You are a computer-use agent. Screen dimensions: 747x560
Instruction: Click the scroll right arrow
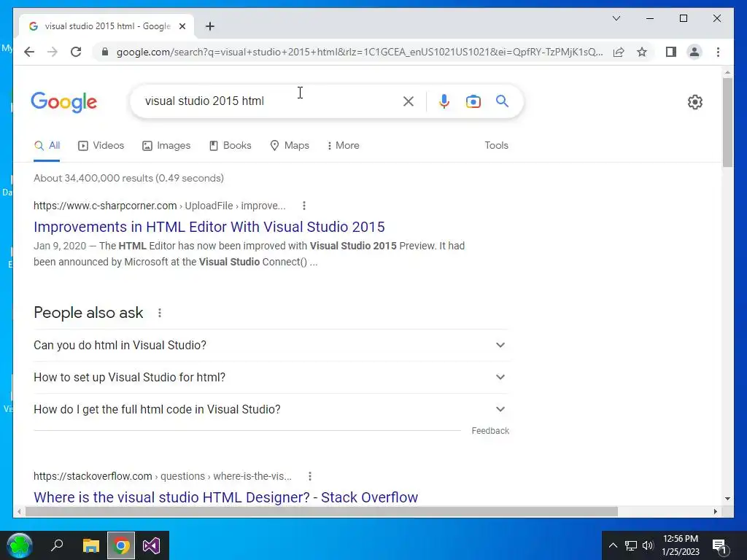[x=715, y=511]
